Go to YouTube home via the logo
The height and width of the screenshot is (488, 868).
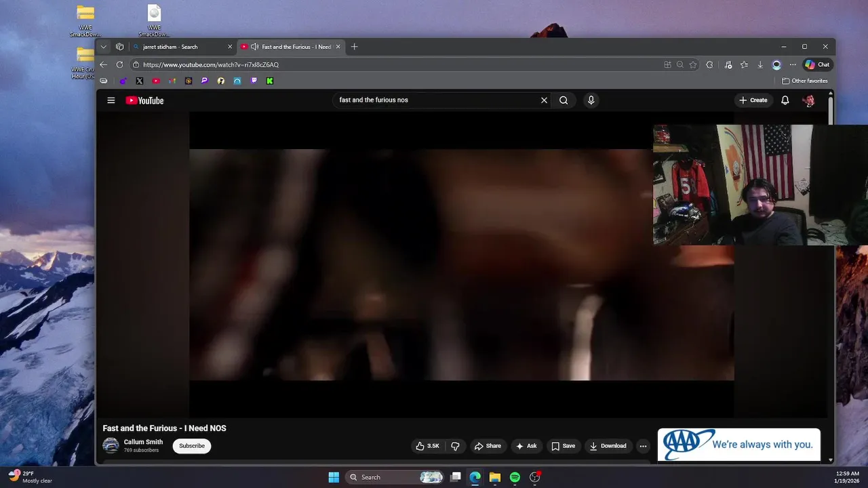[144, 100]
